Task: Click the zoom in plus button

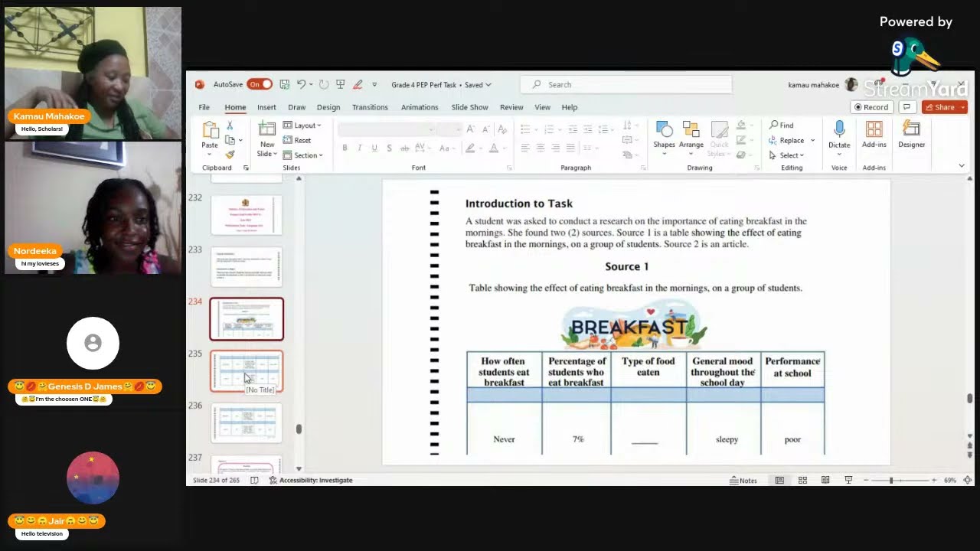Action: (933, 480)
